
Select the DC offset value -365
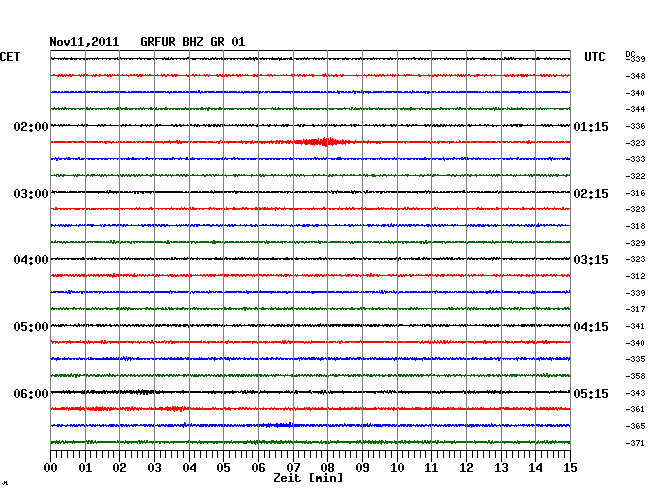[635, 426]
